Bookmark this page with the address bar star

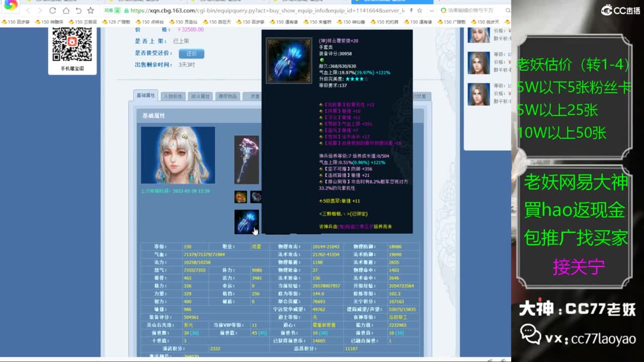(421, 11)
